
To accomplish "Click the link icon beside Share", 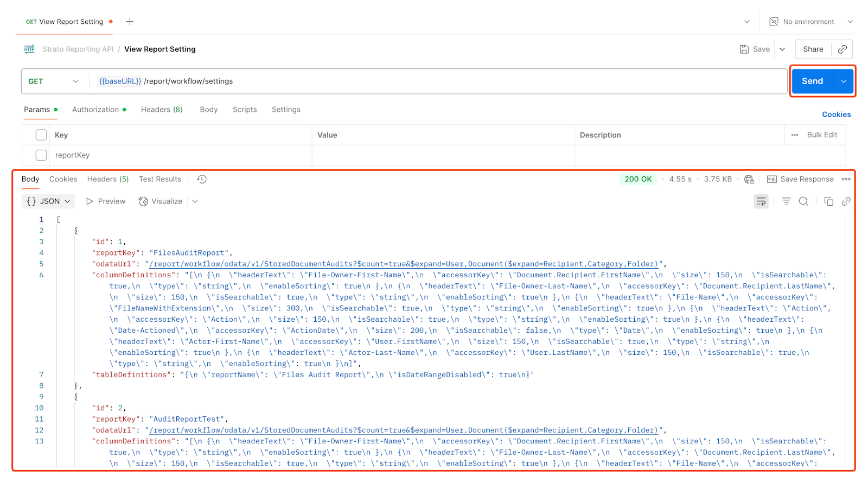I will [x=842, y=49].
